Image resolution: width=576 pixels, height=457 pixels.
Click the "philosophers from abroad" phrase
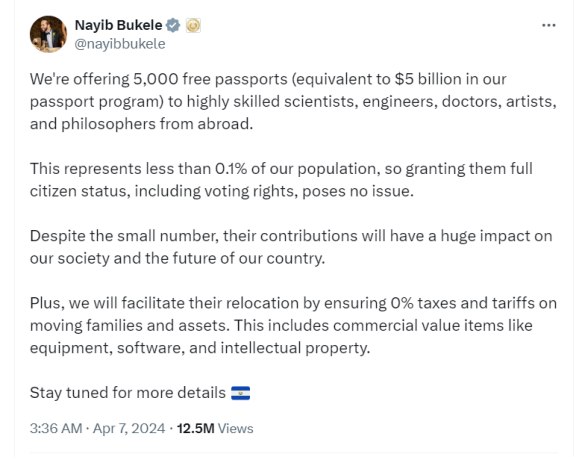tap(157, 124)
